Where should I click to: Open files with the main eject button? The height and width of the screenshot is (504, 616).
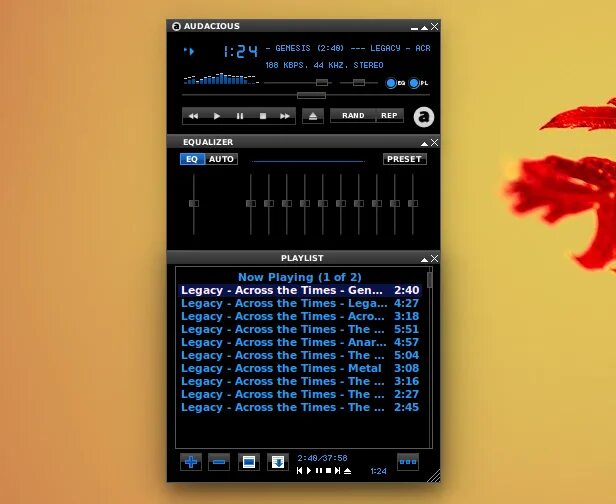(x=313, y=116)
